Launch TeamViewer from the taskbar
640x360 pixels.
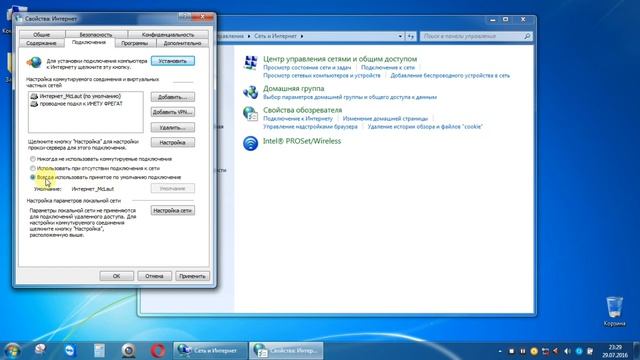[70, 351]
